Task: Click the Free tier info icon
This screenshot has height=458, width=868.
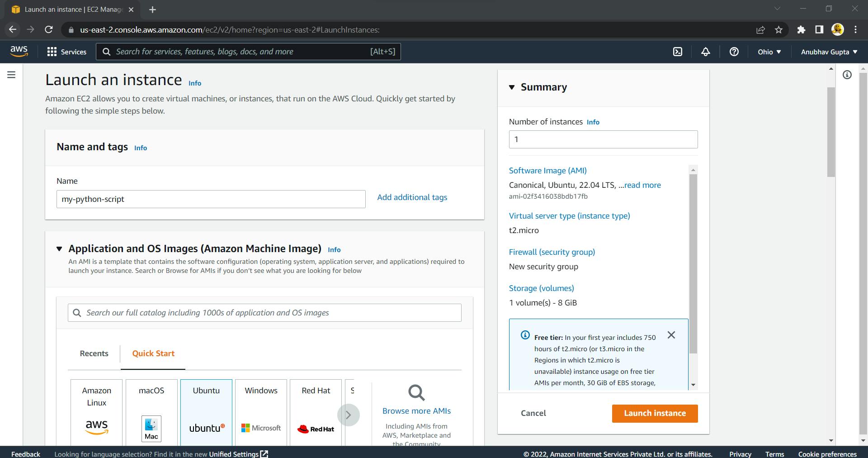Action: tap(525, 335)
